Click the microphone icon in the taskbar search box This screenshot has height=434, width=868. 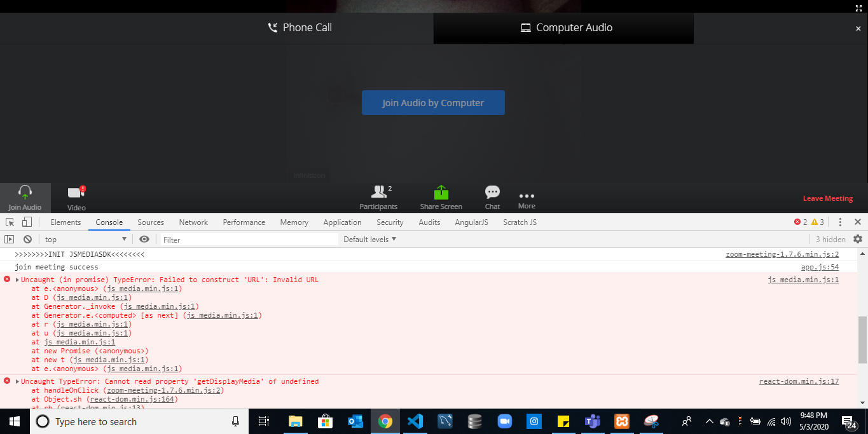236,421
